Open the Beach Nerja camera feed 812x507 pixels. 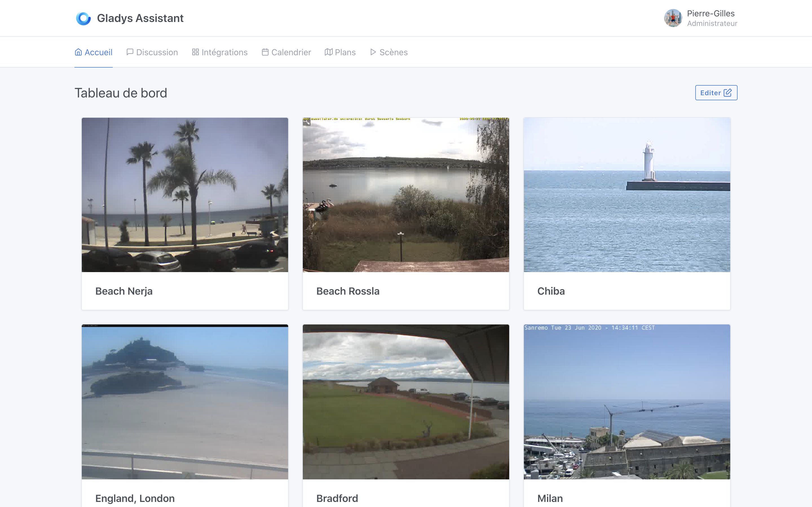pyautogui.click(x=185, y=194)
